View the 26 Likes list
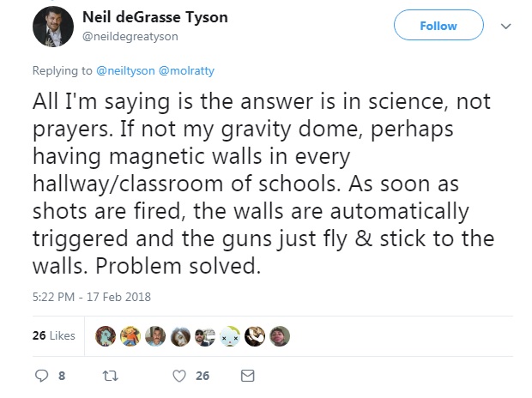 [x=53, y=335]
